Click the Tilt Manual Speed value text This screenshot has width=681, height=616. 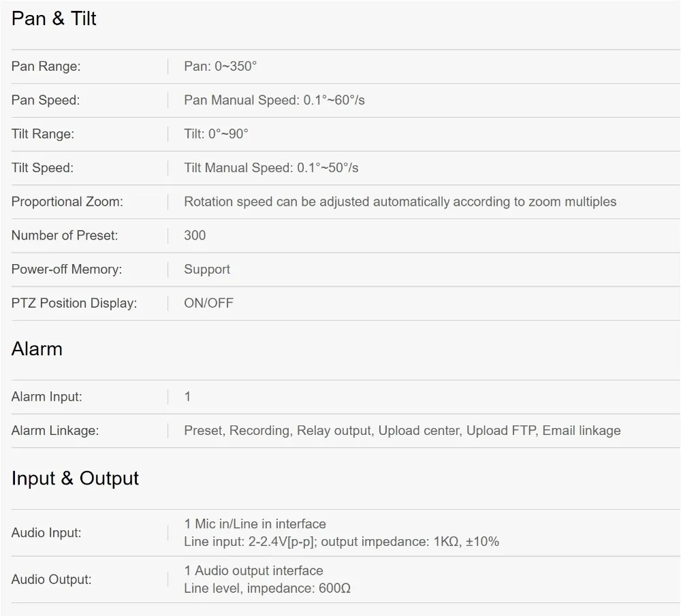click(x=270, y=167)
